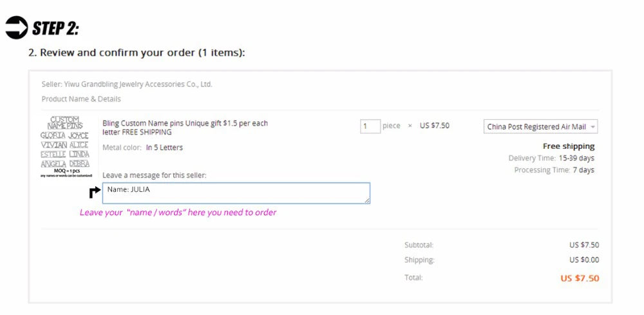Screen dimensions: 644x315
Task: Click the black arrow icon beside STEP 2
Action: [x=16, y=28]
